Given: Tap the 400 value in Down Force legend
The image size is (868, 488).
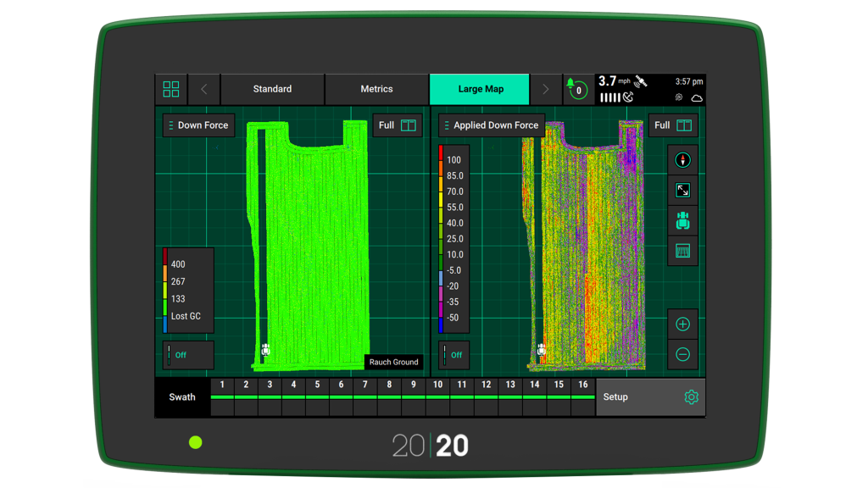Looking at the screenshot, I should pyautogui.click(x=178, y=264).
